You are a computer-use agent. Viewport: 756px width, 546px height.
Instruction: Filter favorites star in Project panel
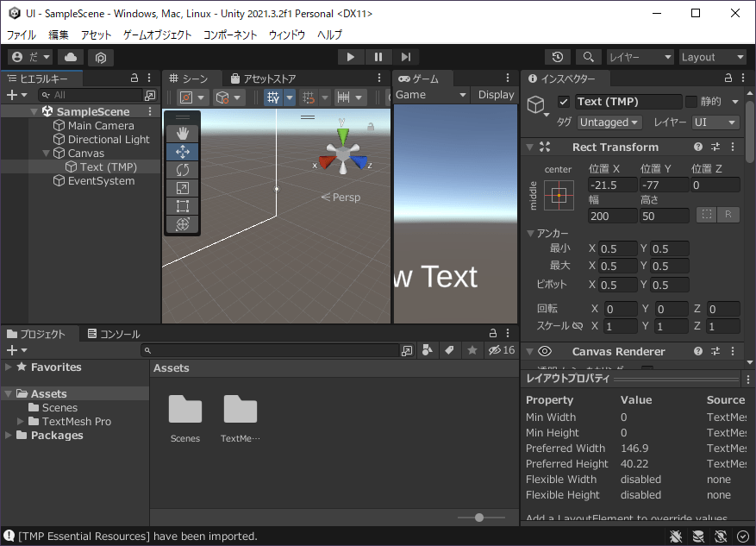[x=472, y=350]
